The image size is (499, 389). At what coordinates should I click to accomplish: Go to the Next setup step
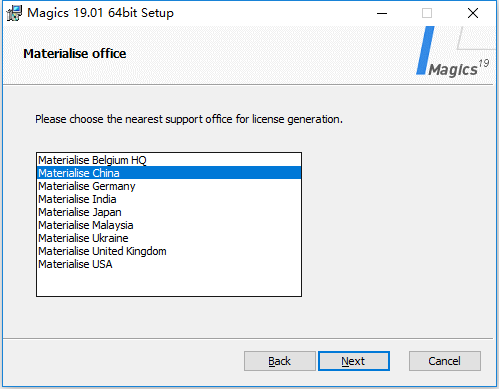354,361
